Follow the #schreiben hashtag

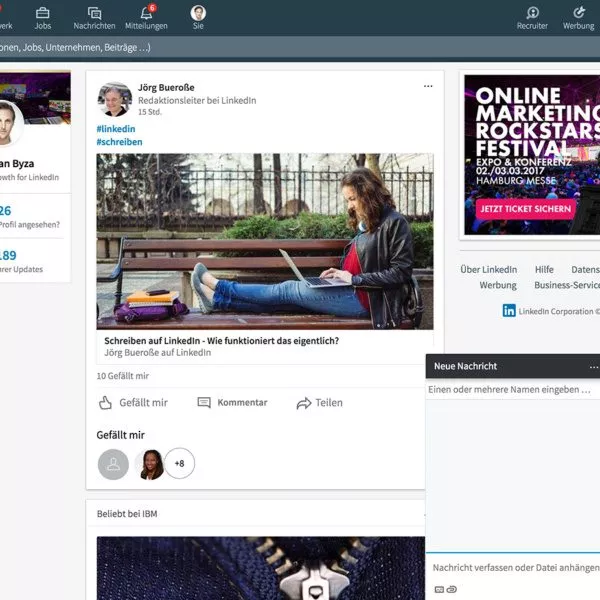119,142
